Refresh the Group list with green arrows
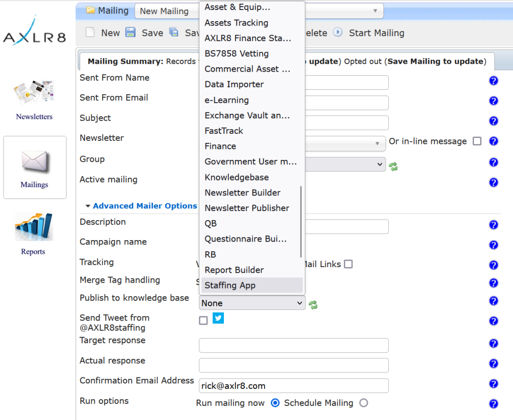The height and width of the screenshot is (420, 513). tap(393, 166)
